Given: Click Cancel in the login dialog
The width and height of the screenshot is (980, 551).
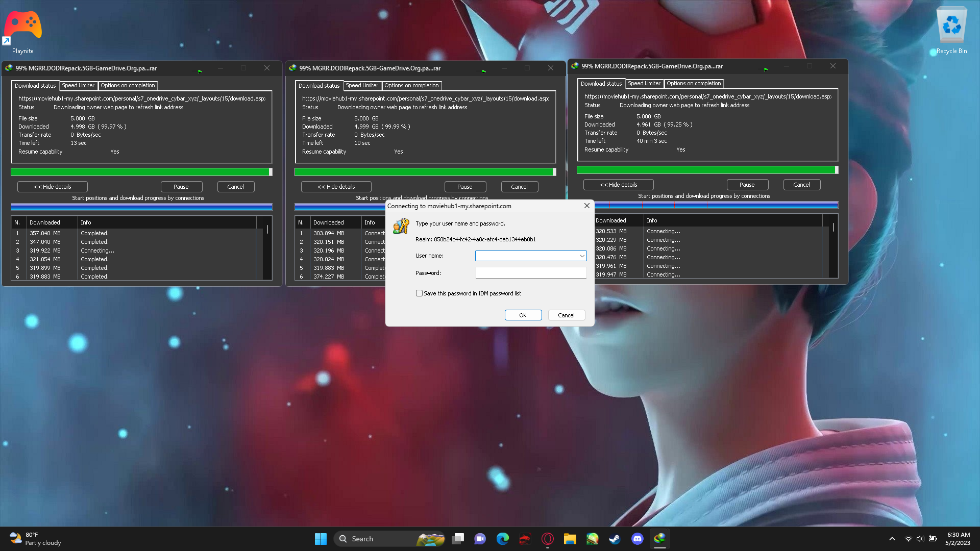Looking at the screenshot, I should pyautogui.click(x=566, y=315).
